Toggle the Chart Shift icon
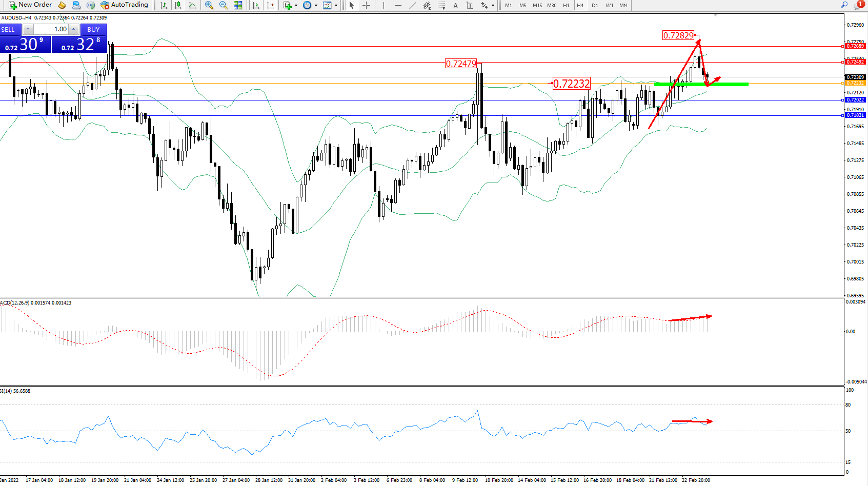 click(x=270, y=5)
